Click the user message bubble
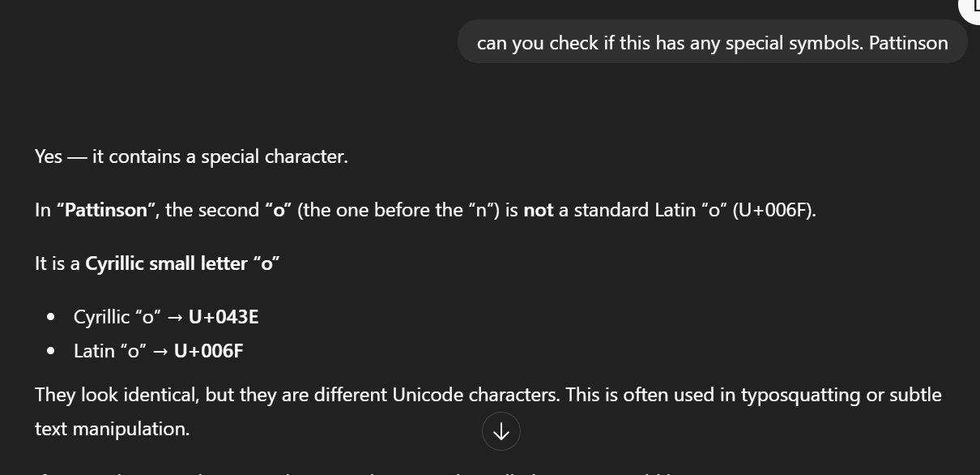Screen dimensions: 980x475 click(712, 42)
